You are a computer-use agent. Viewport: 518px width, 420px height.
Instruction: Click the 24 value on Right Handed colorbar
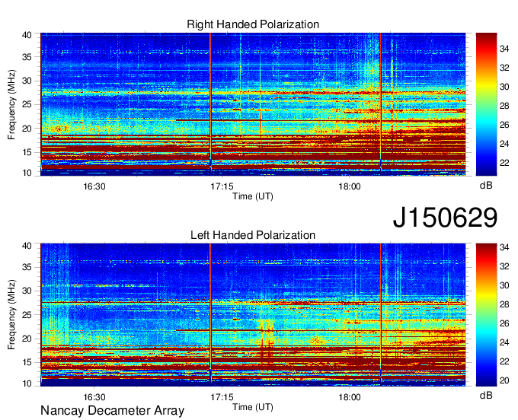504,144
